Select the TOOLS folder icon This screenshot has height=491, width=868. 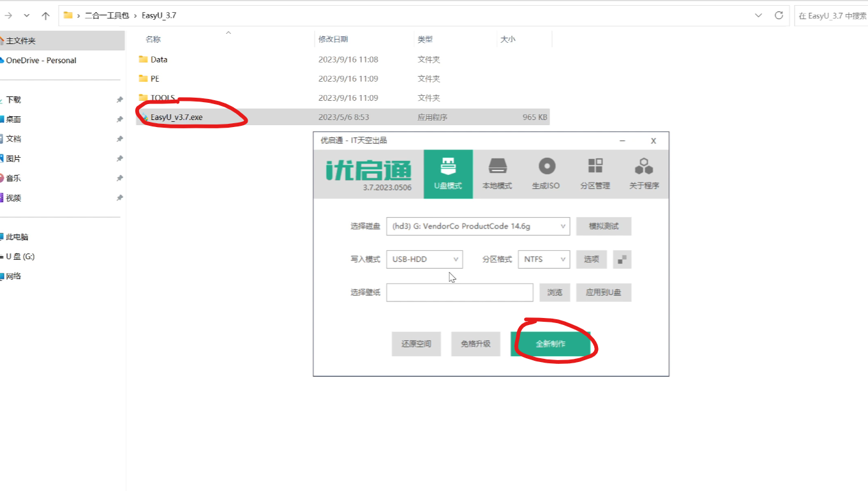click(144, 98)
